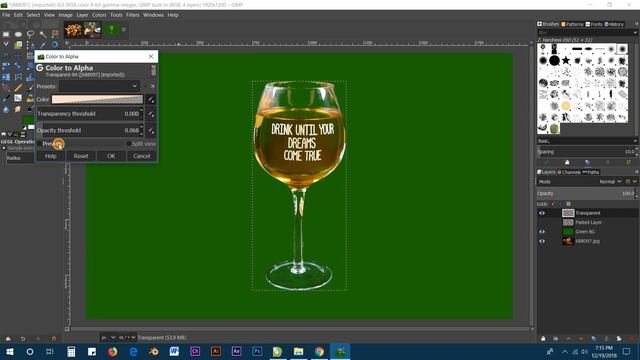640x360 pixels.
Task: Open layer Mode Normal dropdown
Action: pyautogui.click(x=611, y=182)
